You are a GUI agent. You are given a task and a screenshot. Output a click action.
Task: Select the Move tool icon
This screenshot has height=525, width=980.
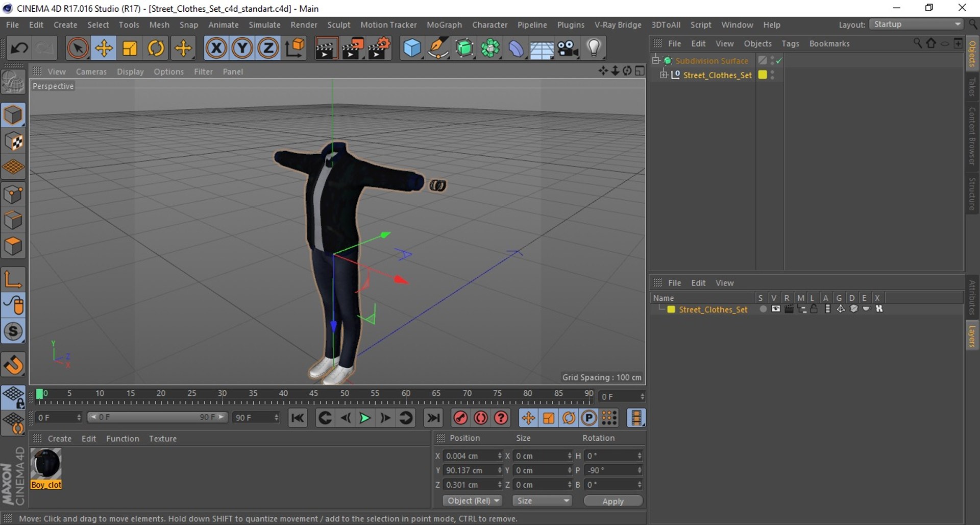tap(104, 48)
